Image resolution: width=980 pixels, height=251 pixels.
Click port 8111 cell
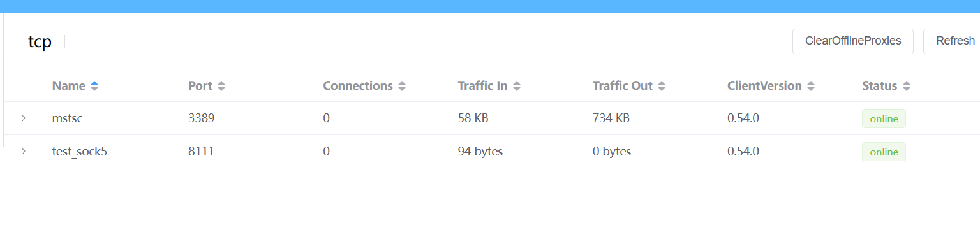[201, 152]
